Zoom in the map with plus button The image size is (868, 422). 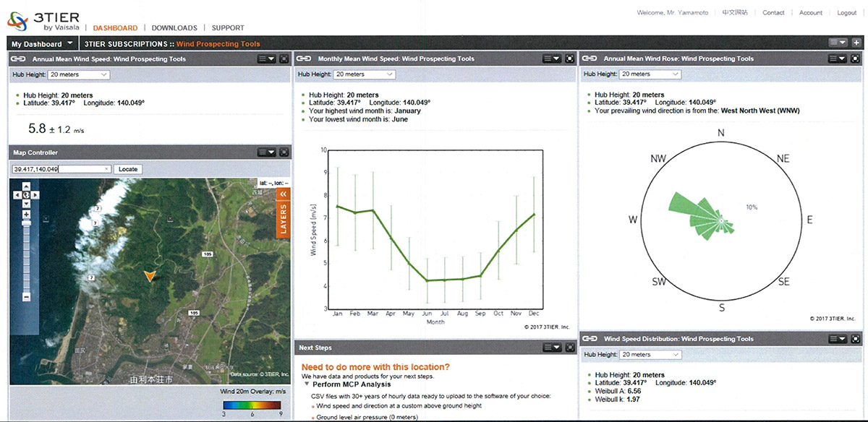pos(26,215)
